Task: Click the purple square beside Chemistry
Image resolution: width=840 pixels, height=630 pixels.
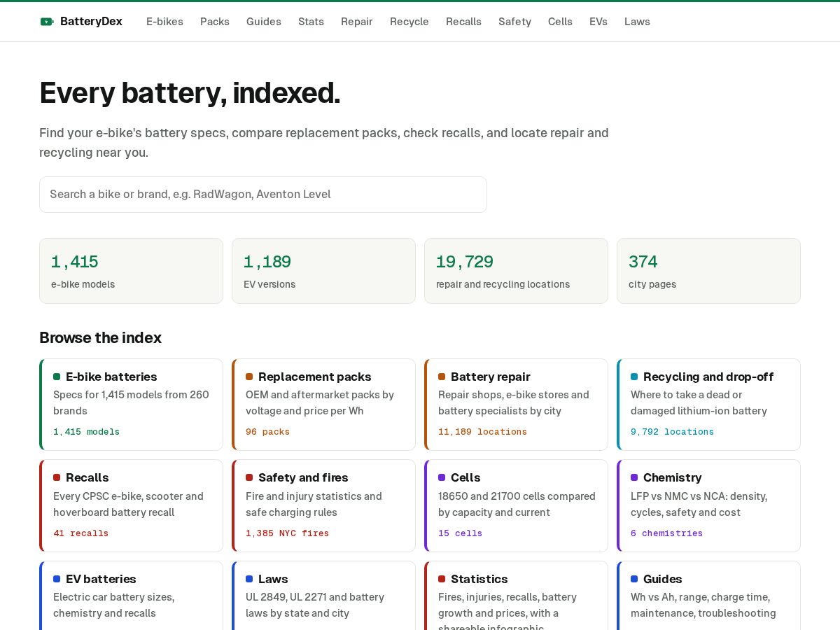Action: 634,477
